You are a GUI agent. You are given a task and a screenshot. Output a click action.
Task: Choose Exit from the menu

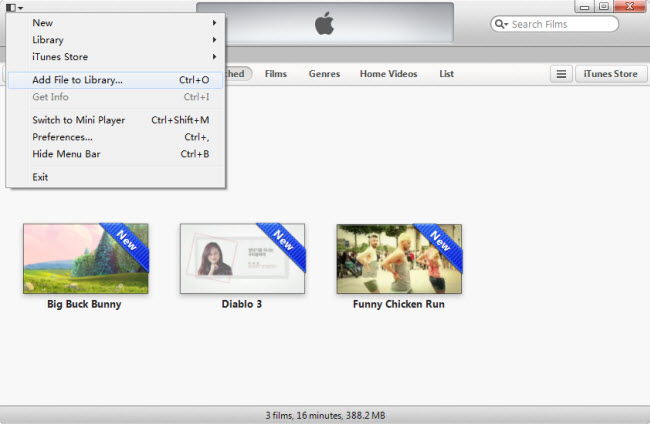pyautogui.click(x=115, y=177)
